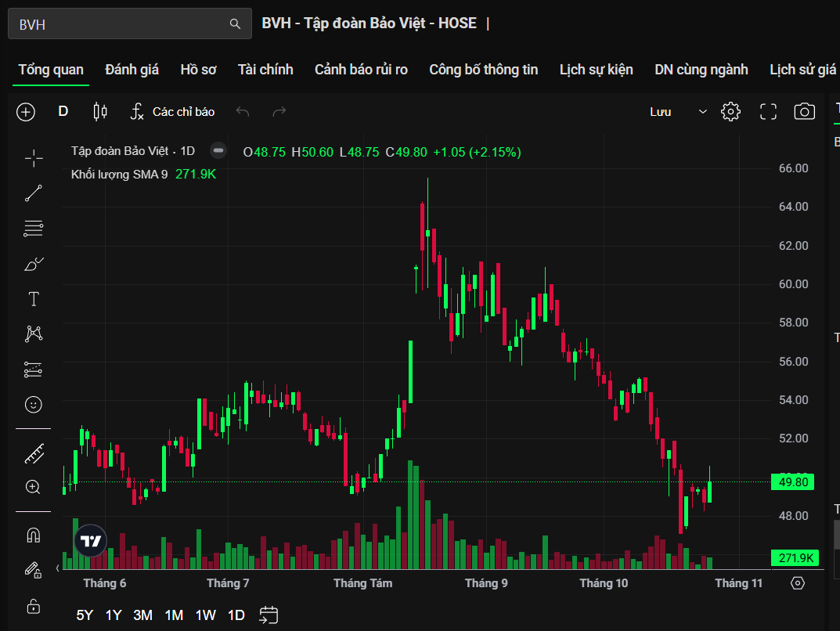Select the trend line drawing tool
Screen dimensions: 840x631
point(34,193)
